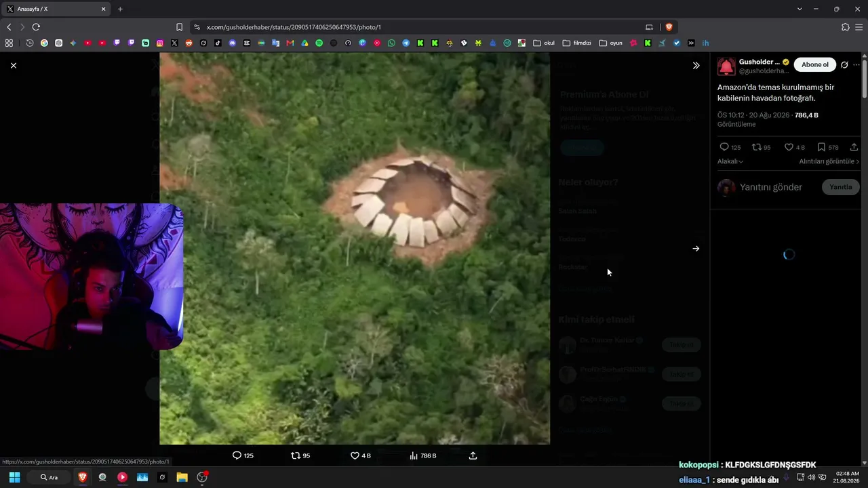
Task: Open the Discord bookmark icon
Action: 233,43
